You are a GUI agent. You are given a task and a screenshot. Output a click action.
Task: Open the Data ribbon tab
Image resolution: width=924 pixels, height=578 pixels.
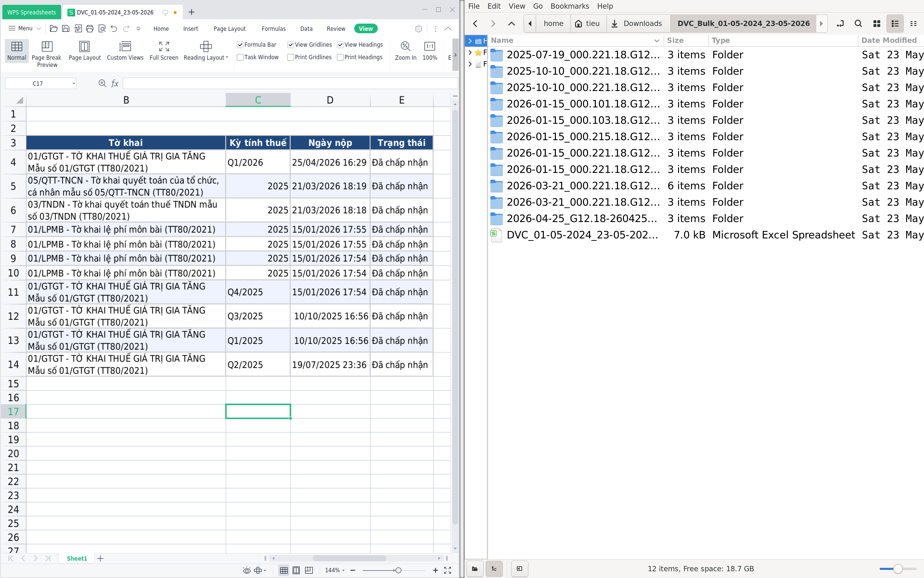pos(306,29)
